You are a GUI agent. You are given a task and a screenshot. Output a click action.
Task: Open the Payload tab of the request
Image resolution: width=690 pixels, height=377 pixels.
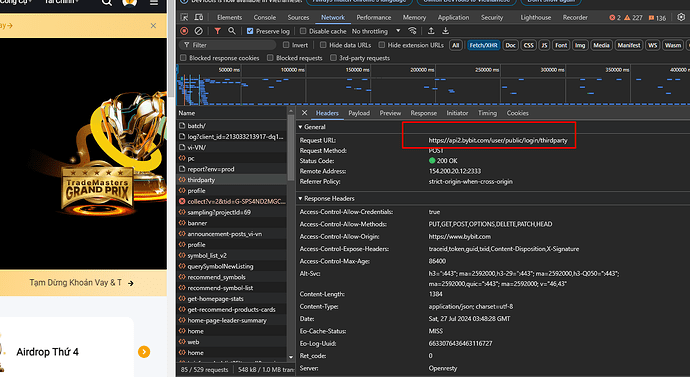pos(359,113)
